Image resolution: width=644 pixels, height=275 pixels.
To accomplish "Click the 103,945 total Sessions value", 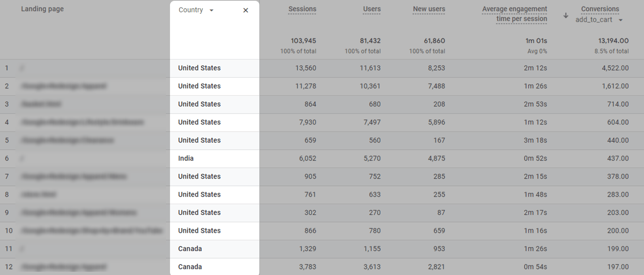I will tap(302, 41).
